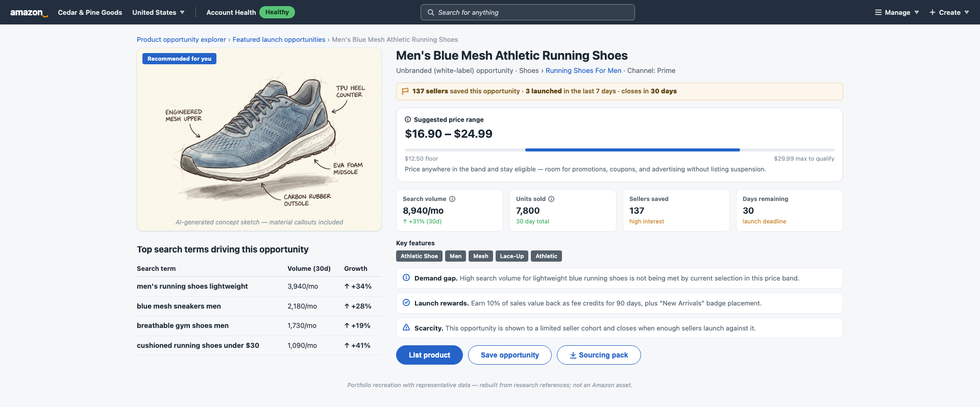This screenshot has width=980, height=407.
Task: Expand the Manage menu arrow
Action: click(x=917, y=12)
